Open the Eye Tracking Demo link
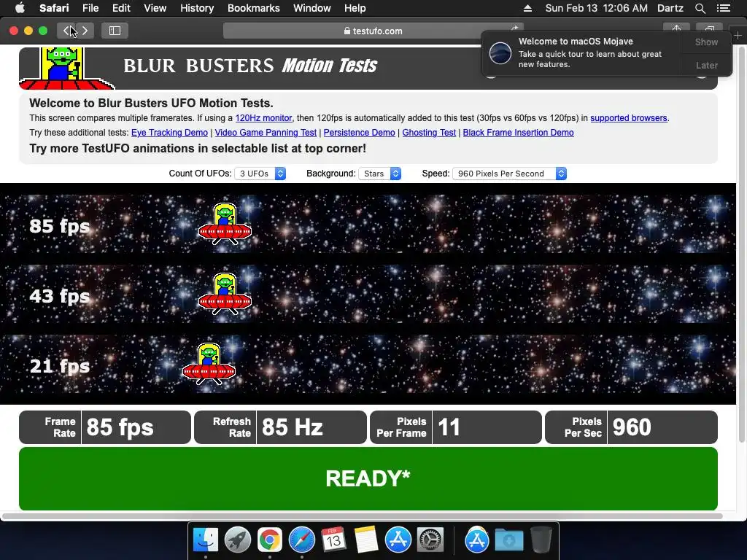 coord(169,133)
